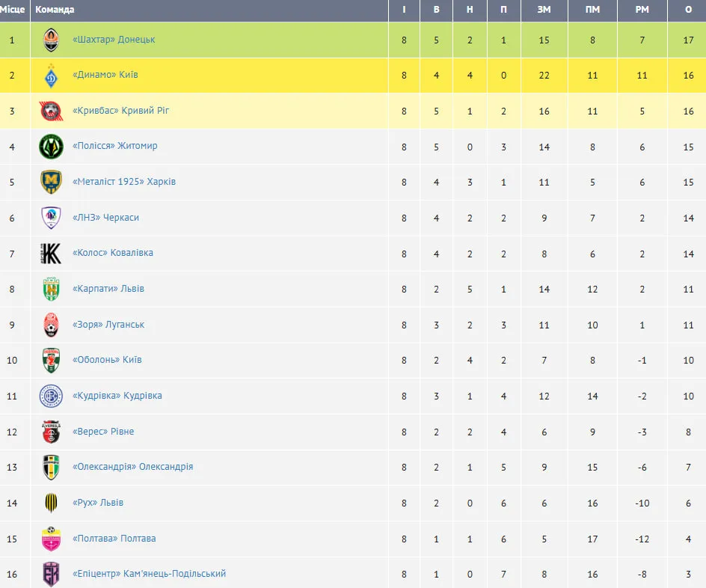Click the Shakhtar Donetsk club logo

tap(51, 40)
